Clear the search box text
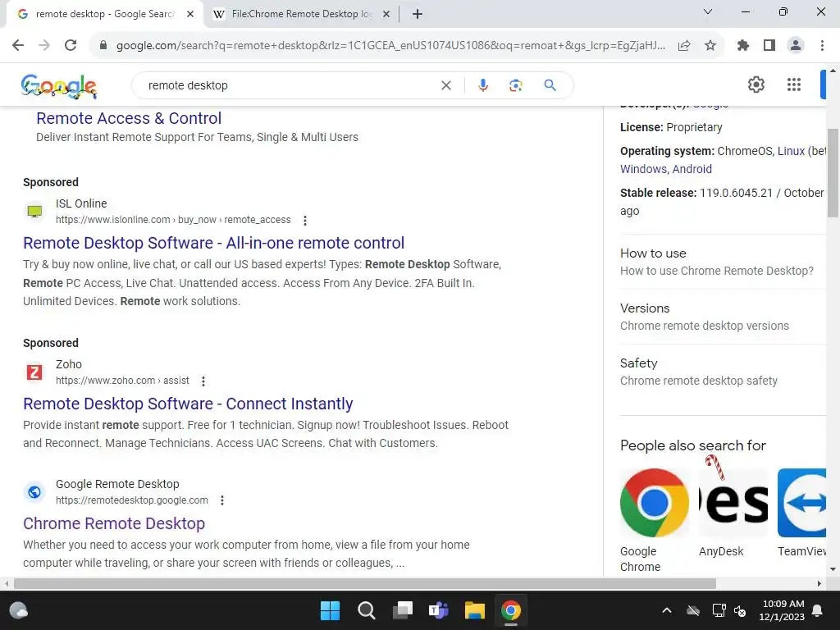840x630 pixels. [445, 85]
